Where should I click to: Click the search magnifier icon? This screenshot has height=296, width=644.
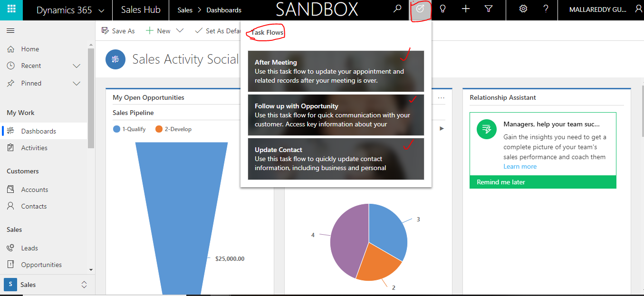(x=397, y=9)
